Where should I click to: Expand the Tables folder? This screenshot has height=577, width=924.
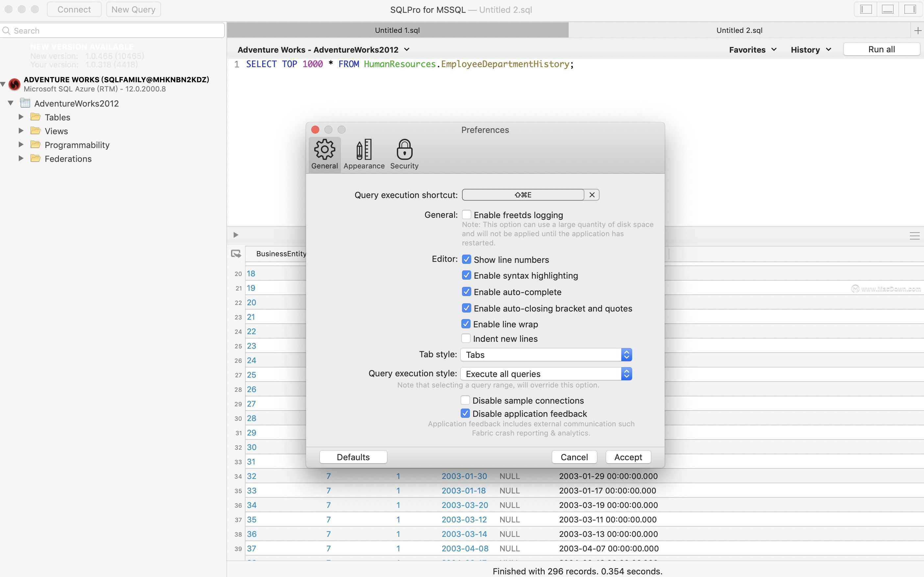[x=21, y=117]
